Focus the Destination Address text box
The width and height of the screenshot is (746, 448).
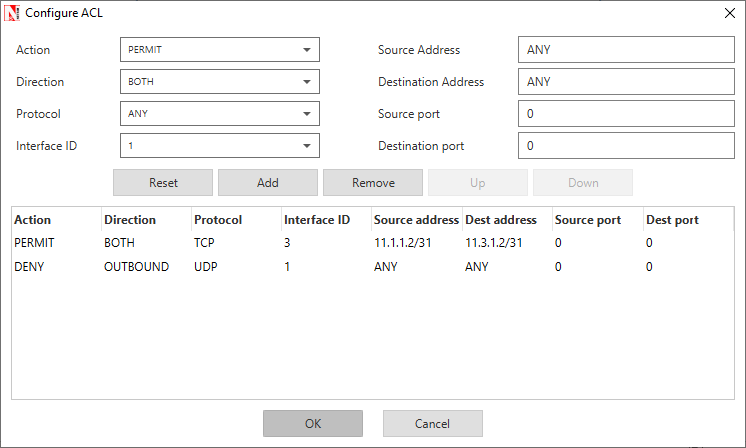click(x=626, y=82)
